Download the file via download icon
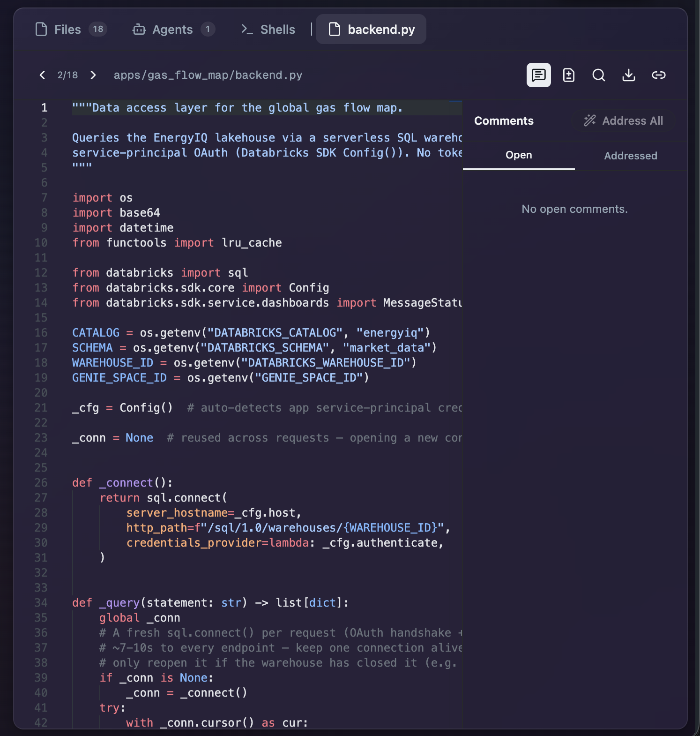 pyautogui.click(x=629, y=75)
